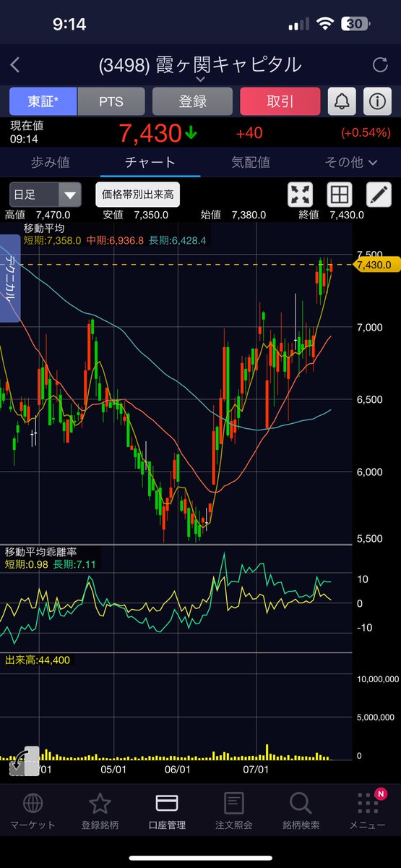The image size is (401, 868).
Task: Open the 日足 timeframe dropdown
Action: [45, 195]
